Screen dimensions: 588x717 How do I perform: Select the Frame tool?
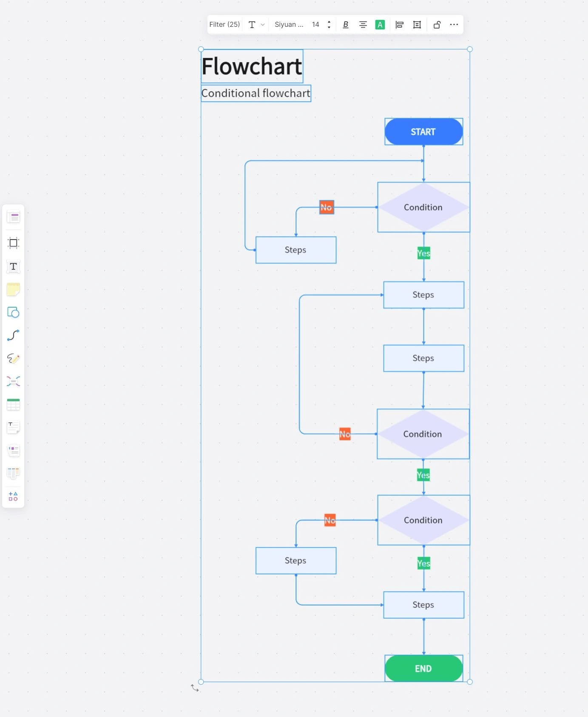[x=13, y=243]
